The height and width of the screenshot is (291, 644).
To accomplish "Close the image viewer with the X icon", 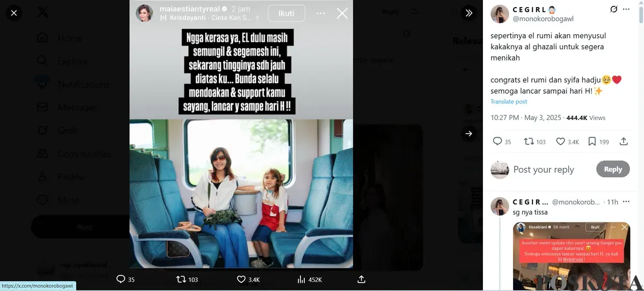I will click(14, 13).
